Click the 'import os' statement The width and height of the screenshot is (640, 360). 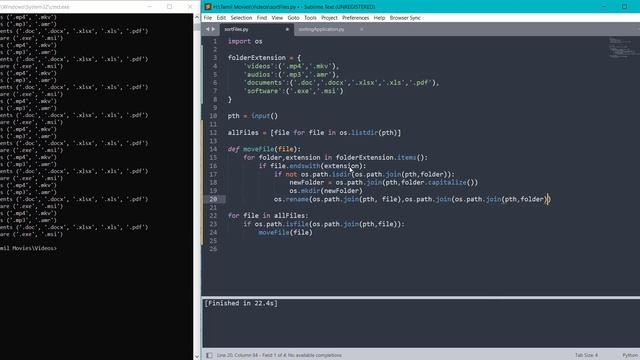245,41
